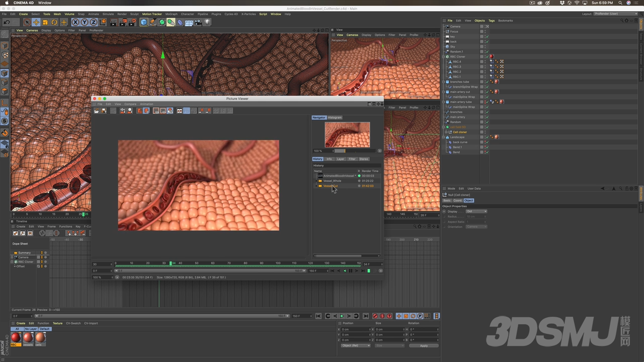Pause playback in Picture Viewer
644x362 pixels.
351,270
